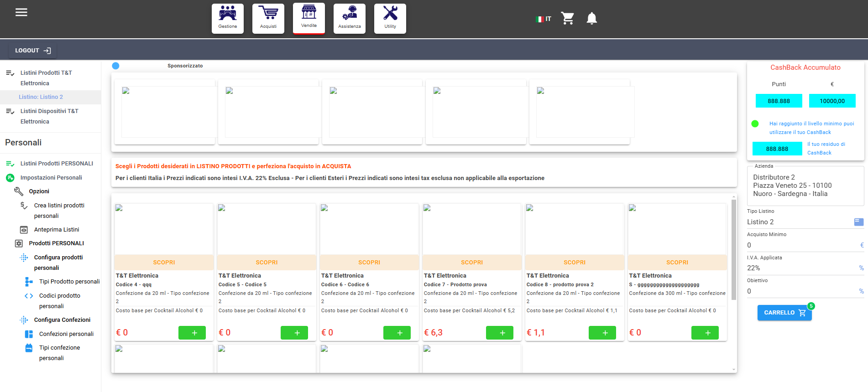
Task: Click the Codici prodotto code icon
Action: coord(29,296)
